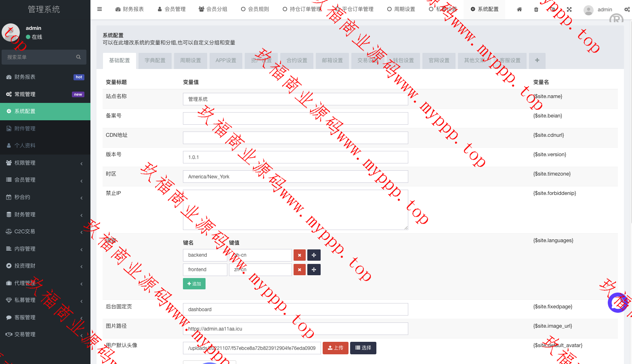Delete the backend language row
The height and width of the screenshot is (364, 632).
[299, 255]
